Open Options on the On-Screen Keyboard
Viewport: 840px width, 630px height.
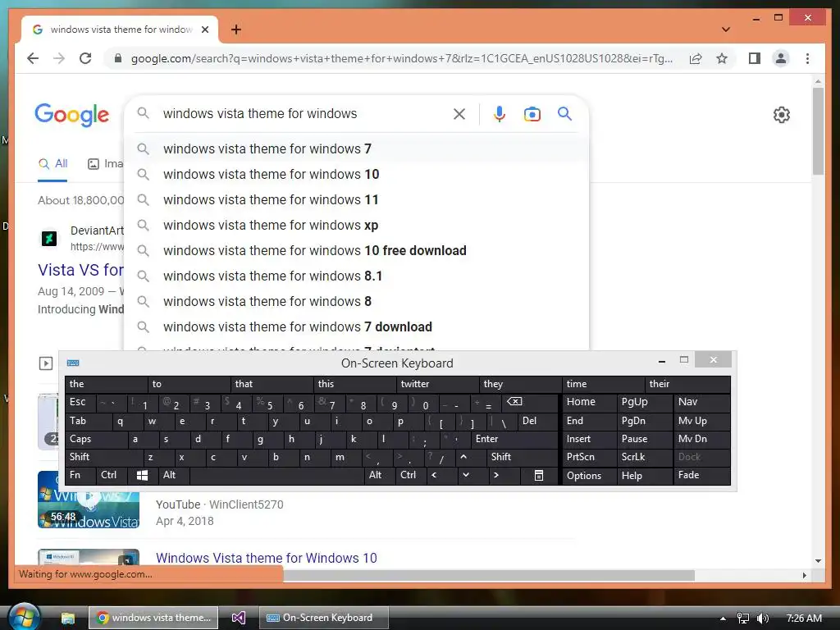click(589, 475)
